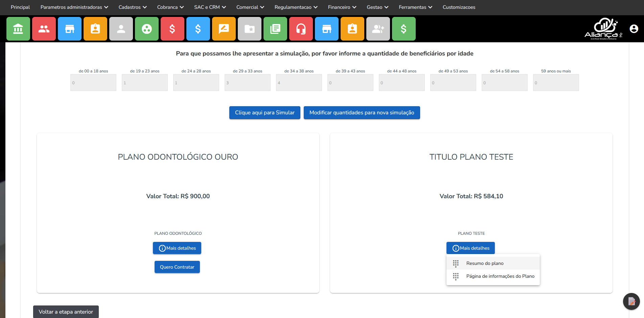Expand the Financeiro menu
Screen dimensions: 644x318
[342, 7]
